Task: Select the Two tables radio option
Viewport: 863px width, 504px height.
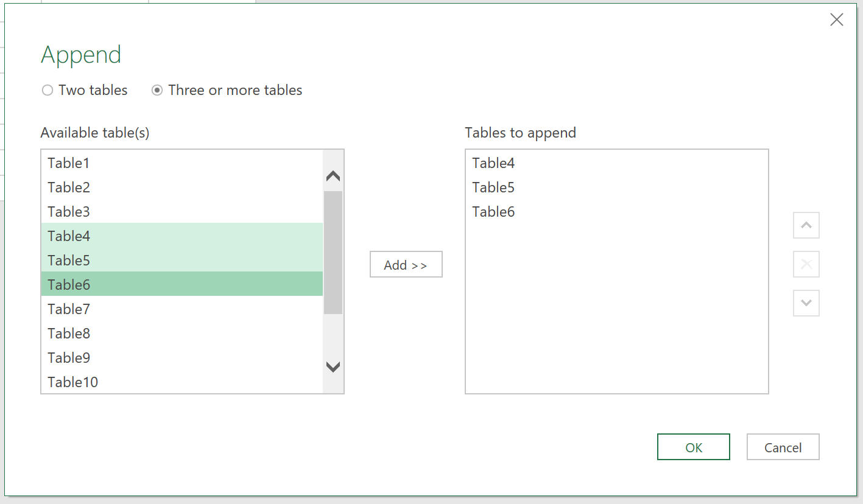Action: 48,91
